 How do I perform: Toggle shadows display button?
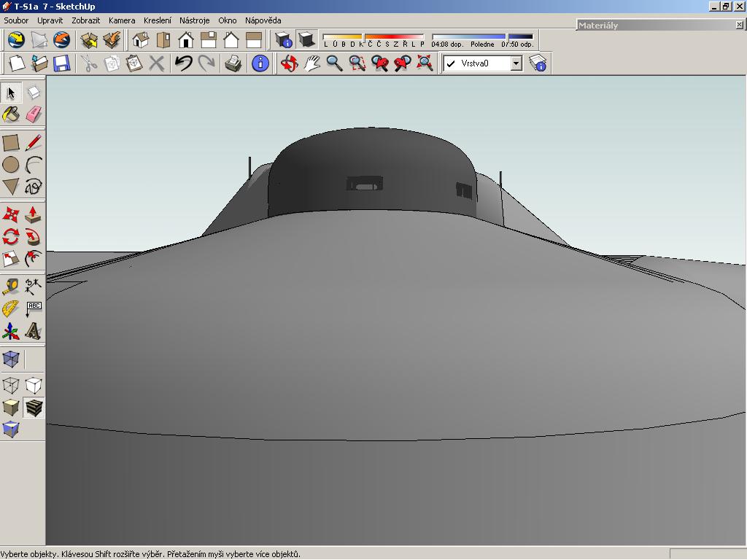coord(307,39)
